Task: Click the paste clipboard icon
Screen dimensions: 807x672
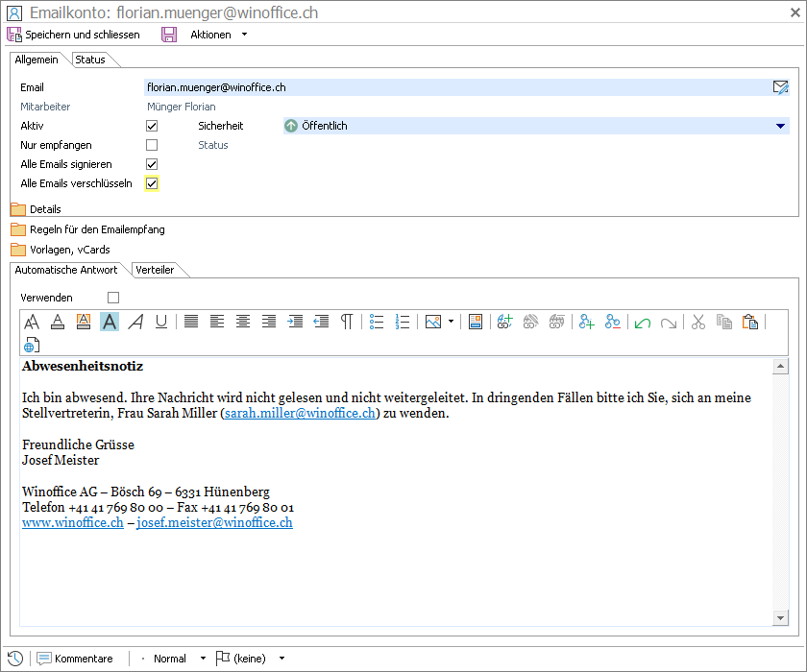Action: pyautogui.click(x=750, y=323)
